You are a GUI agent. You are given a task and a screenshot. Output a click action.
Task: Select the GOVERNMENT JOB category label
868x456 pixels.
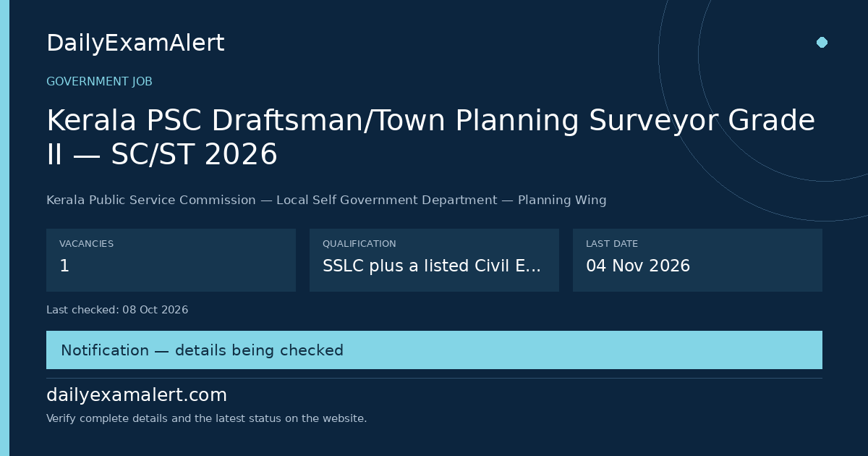pos(99,82)
